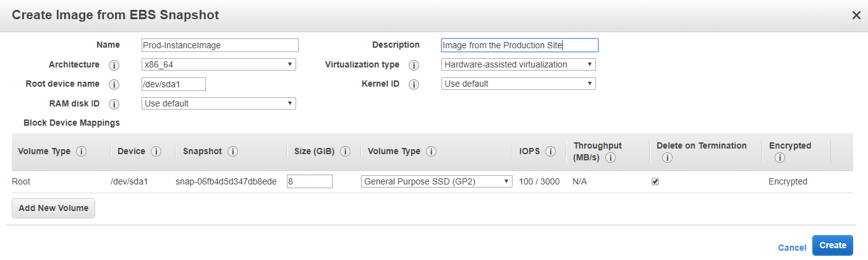Image resolution: width=868 pixels, height=260 pixels.
Task: Click the Size (GiB) column info icon
Action: coord(345,152)
